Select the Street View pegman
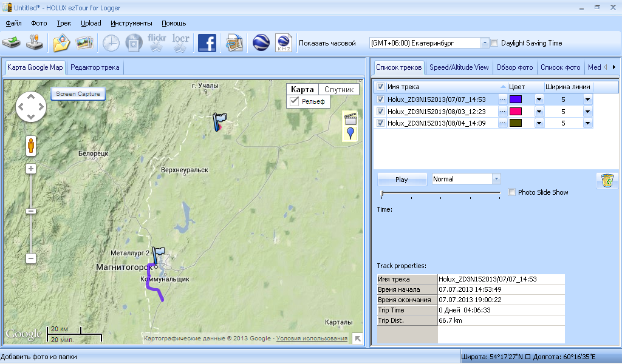Screen dimensions: 622x364 [x=31, y=146]
